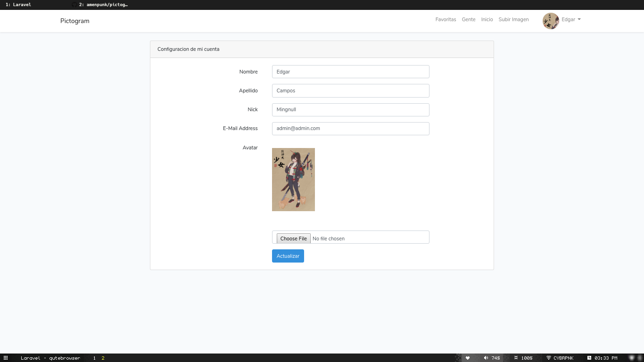Switch to workspace 1 in status bar
This screenshot has width=644, height=362.
(x=94, y=358)
